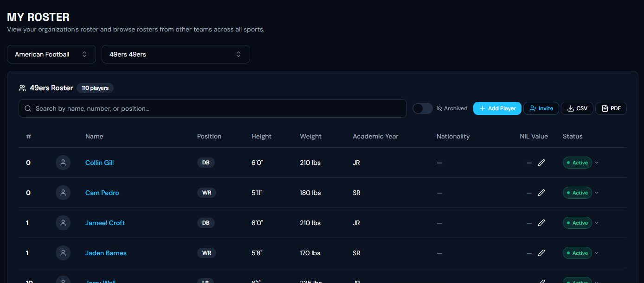Click the Name column header
This screenshot has height=283, width=644.
pyautogui.click(x=94, y=136)
